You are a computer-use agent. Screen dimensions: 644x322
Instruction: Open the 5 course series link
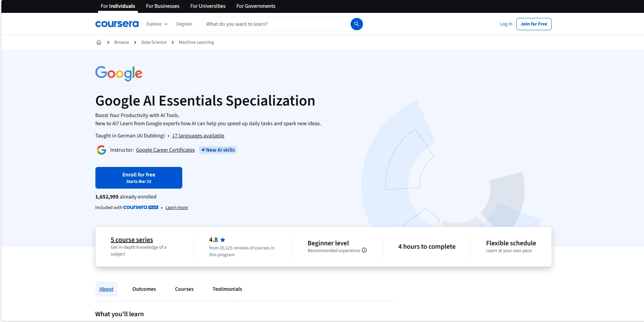click(131, 240)
